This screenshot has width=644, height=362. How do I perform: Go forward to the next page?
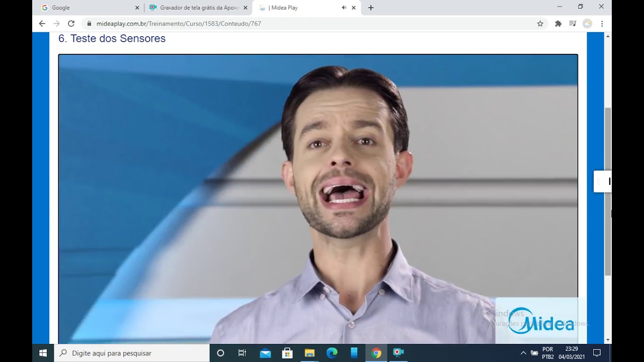click(x=56, y=24)
